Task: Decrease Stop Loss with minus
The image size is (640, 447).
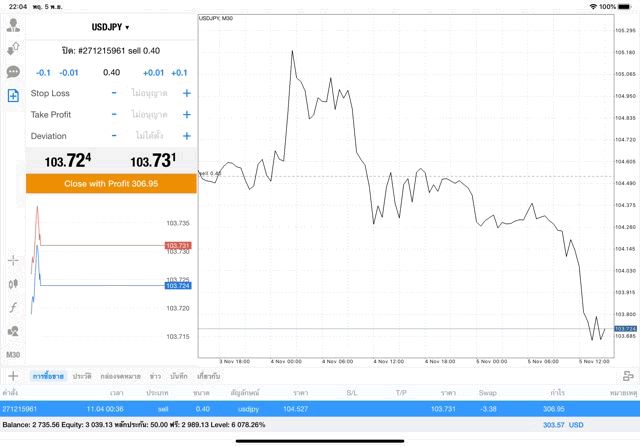Action: coord(114,93)
